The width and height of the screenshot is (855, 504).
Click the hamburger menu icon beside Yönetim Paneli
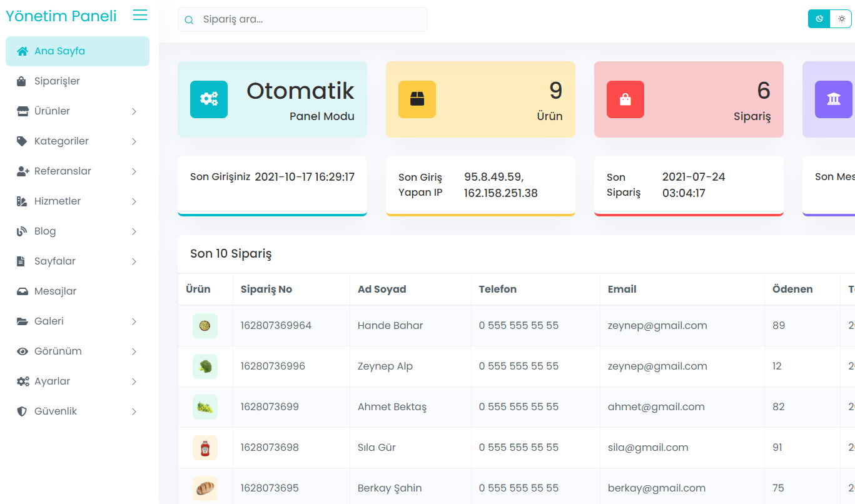140,16
